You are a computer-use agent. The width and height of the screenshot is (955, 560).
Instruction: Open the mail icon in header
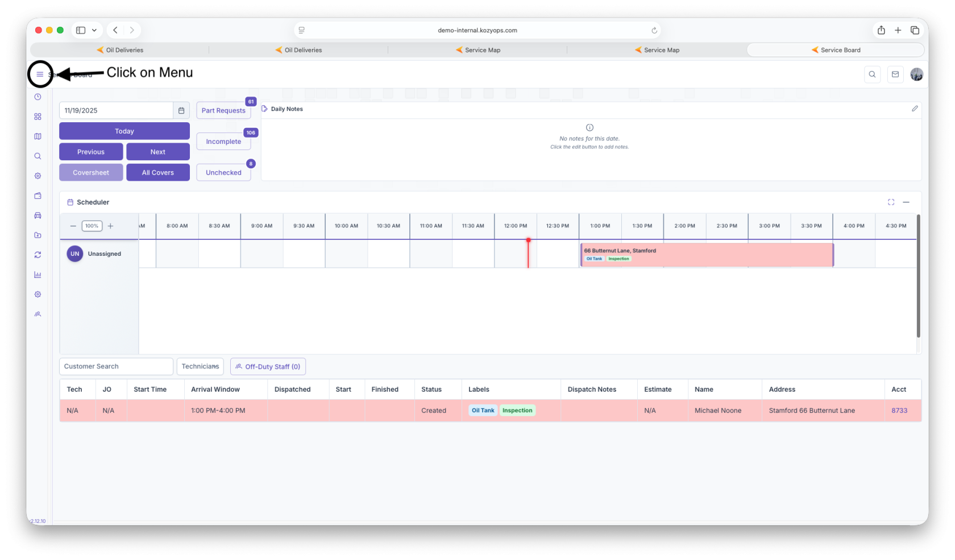pos(895,74)
